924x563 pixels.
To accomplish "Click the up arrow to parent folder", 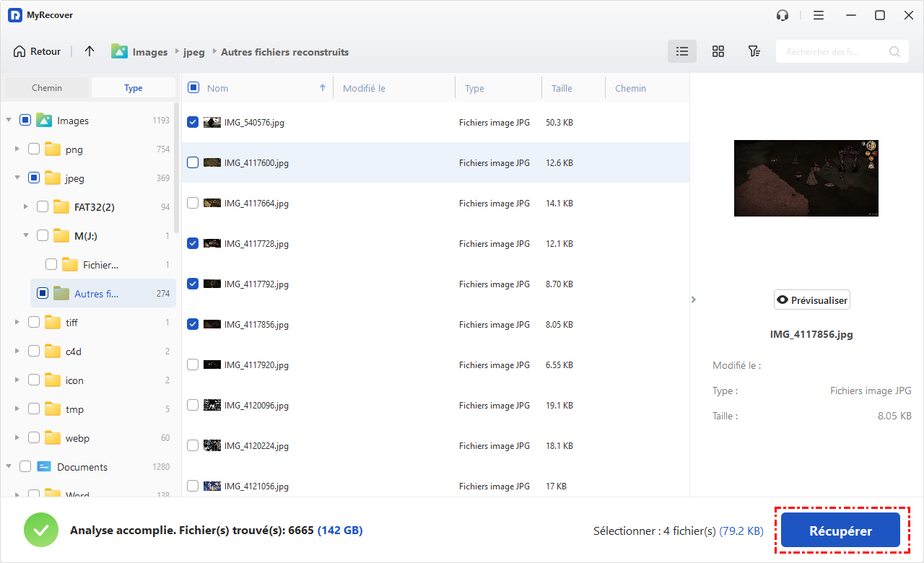I will tap(90, 51).
